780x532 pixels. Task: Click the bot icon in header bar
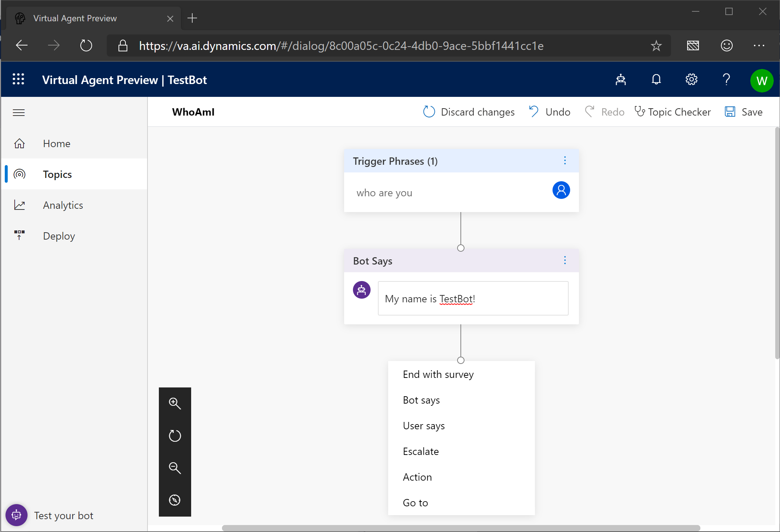click(621, 80)
